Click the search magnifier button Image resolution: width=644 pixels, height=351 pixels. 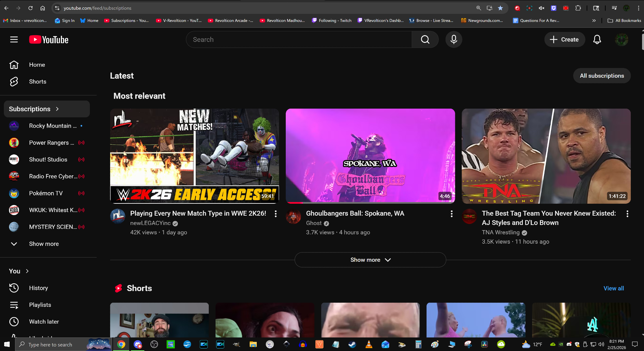click(425, 39)
